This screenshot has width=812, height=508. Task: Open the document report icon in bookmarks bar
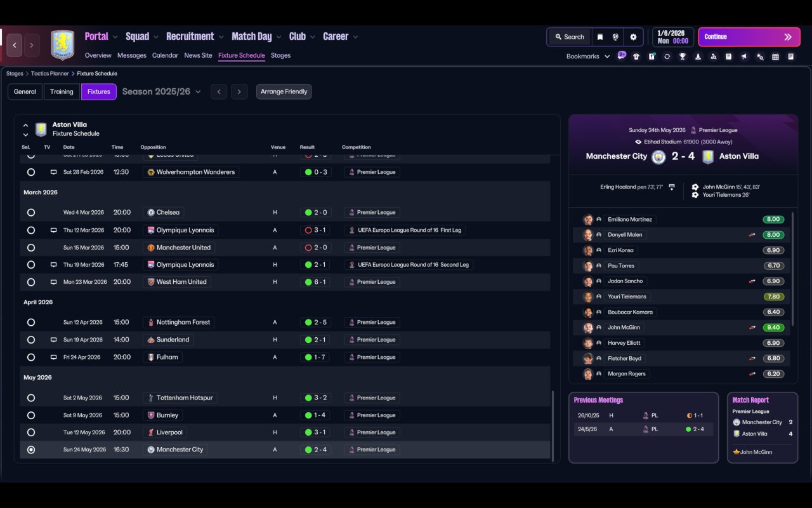pos(729,57)
